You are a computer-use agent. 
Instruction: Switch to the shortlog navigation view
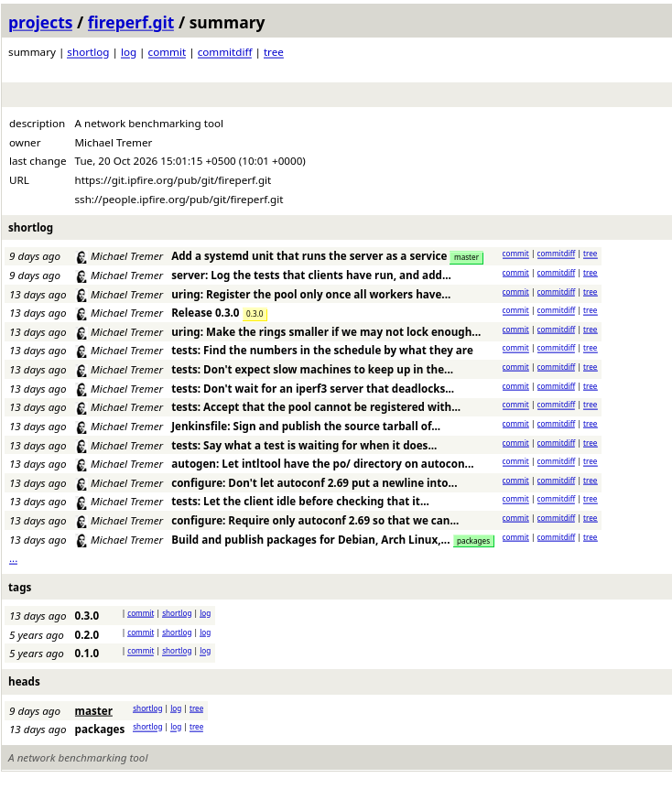click(88, 52)
